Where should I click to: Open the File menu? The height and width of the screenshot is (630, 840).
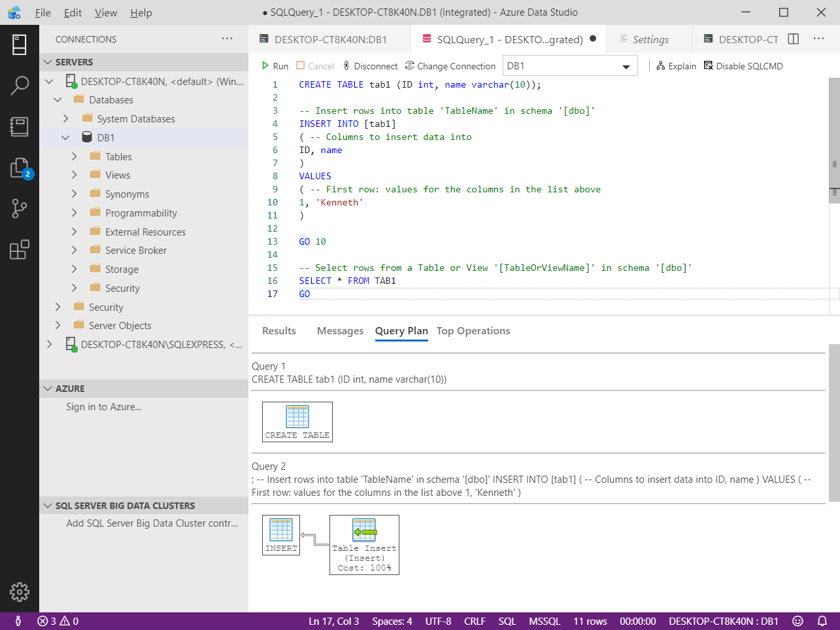coord(43,13)
